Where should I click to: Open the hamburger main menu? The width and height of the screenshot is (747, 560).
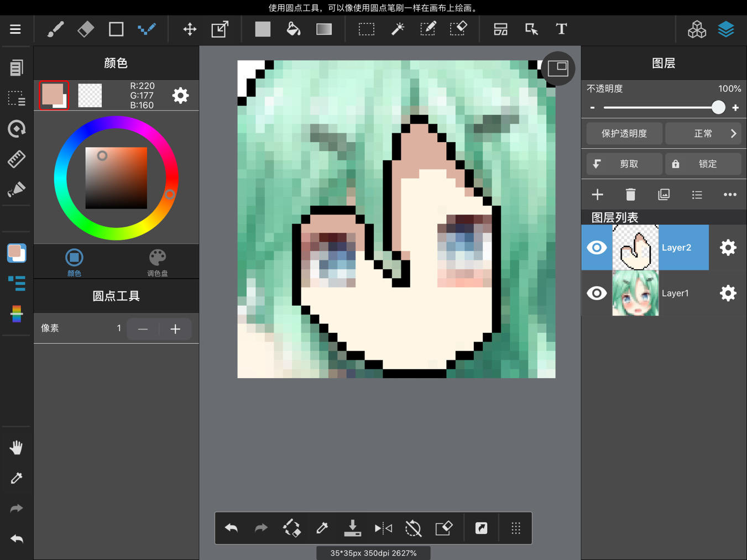coord(15,29)
